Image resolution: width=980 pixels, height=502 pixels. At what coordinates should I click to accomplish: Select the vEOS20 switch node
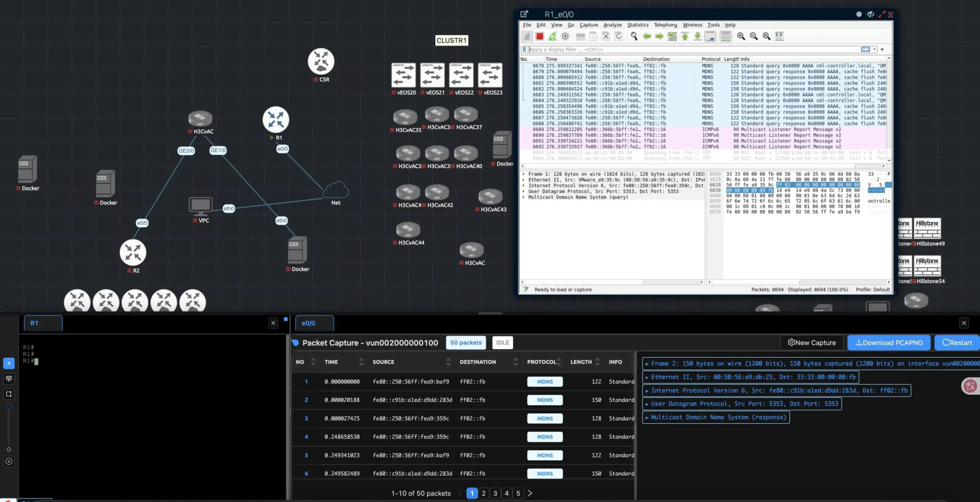403,75
